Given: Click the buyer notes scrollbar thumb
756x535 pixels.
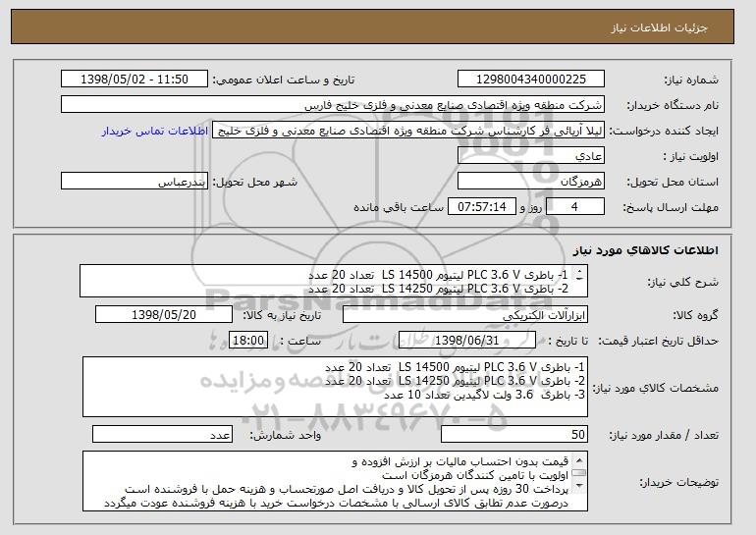Looking at the screenshot, I should [x=579, y=472].
